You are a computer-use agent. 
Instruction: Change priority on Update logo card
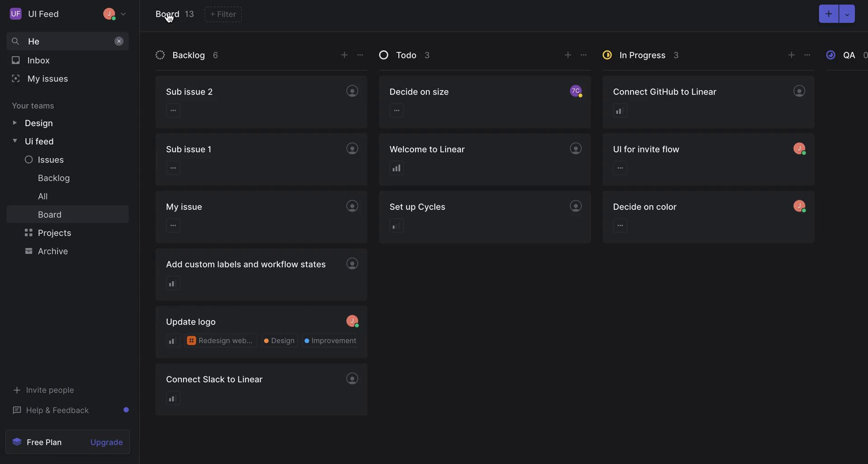[173, 341]
